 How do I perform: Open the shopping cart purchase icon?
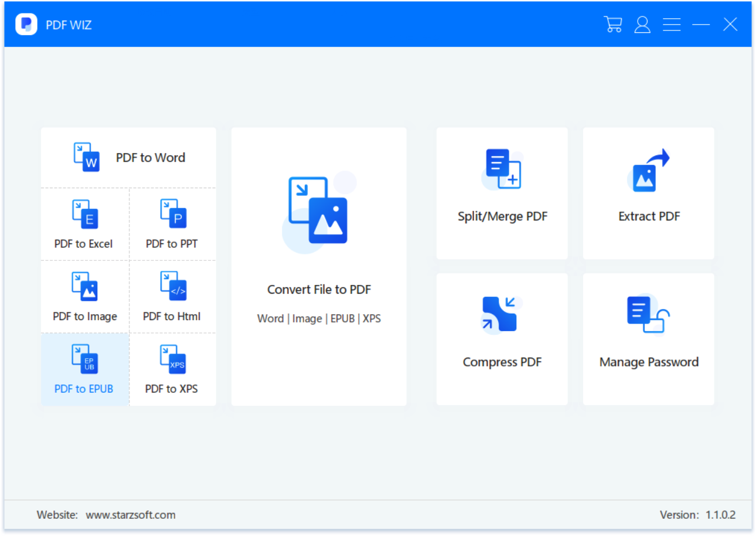click(613, 24)
